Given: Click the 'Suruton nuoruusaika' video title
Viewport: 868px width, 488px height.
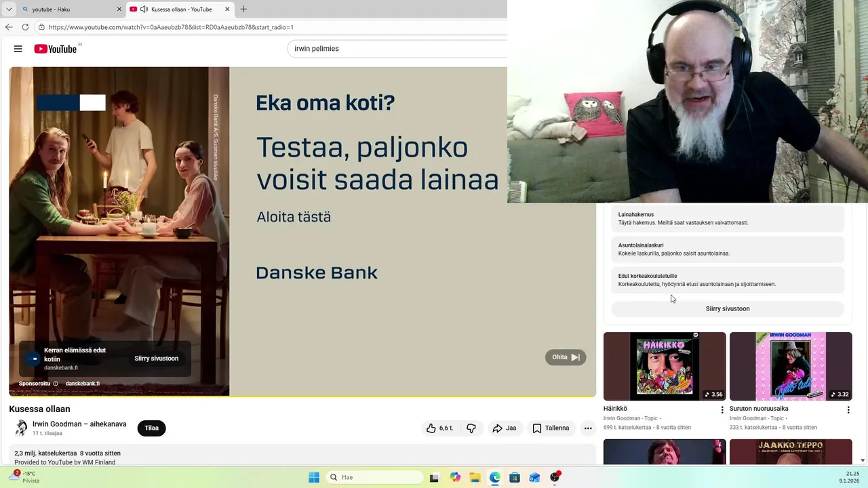Looking at the screenshot, I should 759,409.
